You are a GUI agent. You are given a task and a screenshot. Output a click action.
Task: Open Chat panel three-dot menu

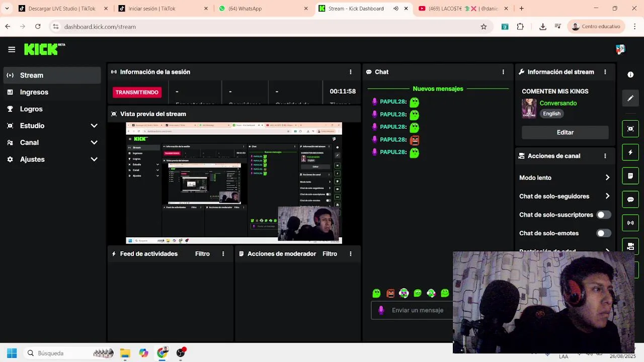(x=503, y=72)
